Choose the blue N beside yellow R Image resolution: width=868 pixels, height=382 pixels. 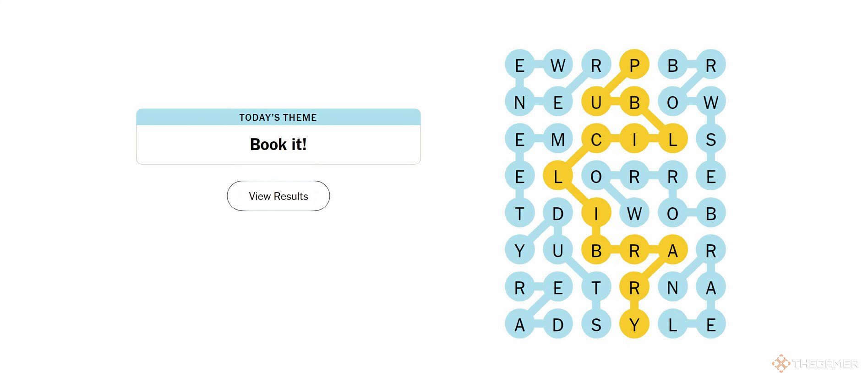(672, 287)
